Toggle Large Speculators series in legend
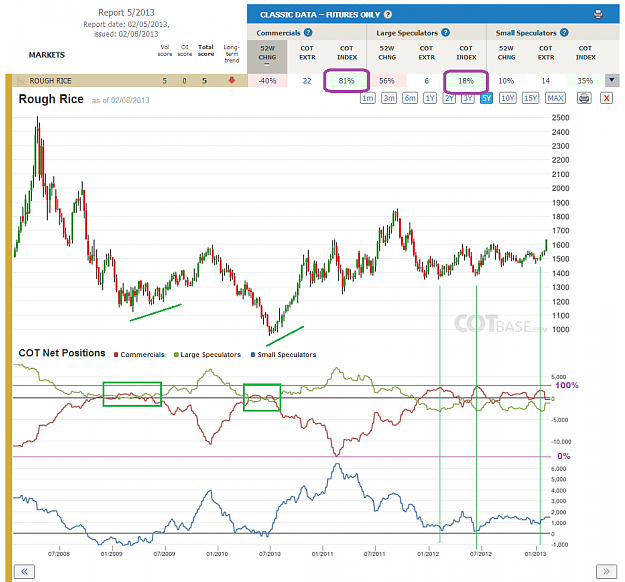This screenshot has height=582, width=625. click(207, 354)
